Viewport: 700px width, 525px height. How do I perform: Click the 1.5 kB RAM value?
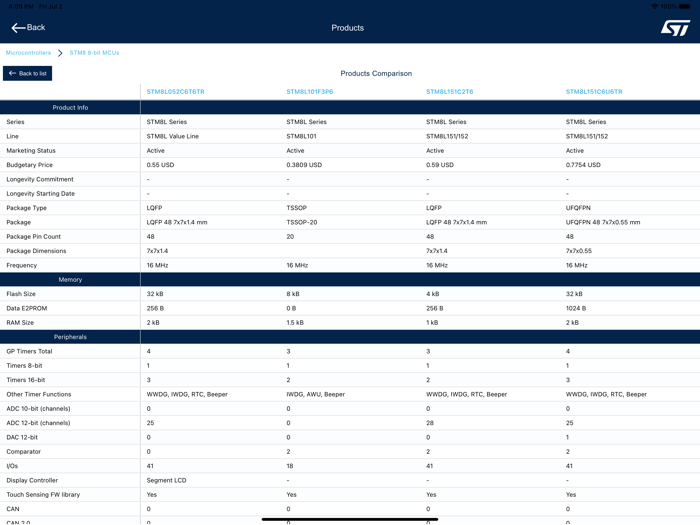click(295, 322)
